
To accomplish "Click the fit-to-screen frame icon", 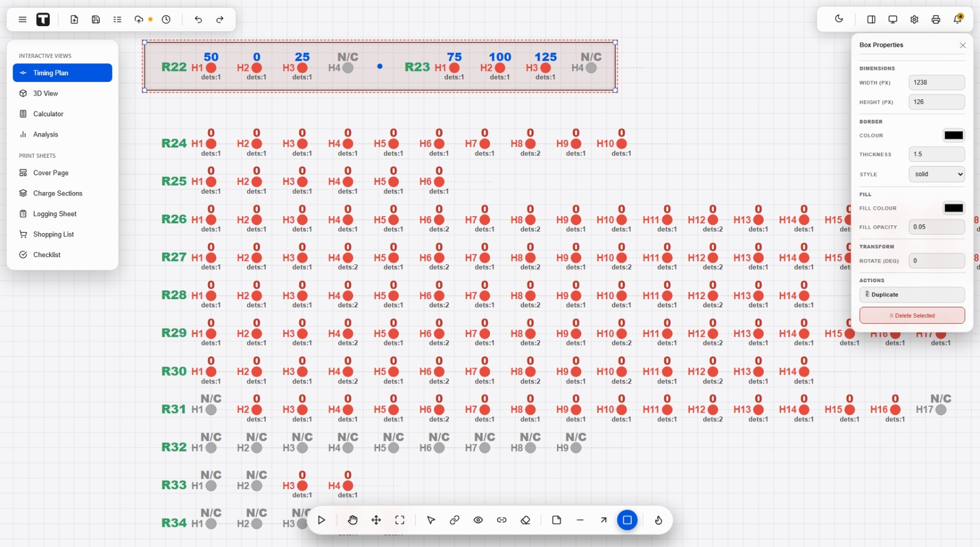I will (400, 520).
